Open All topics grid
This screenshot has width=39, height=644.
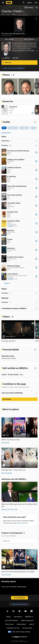tap(29, 8)
